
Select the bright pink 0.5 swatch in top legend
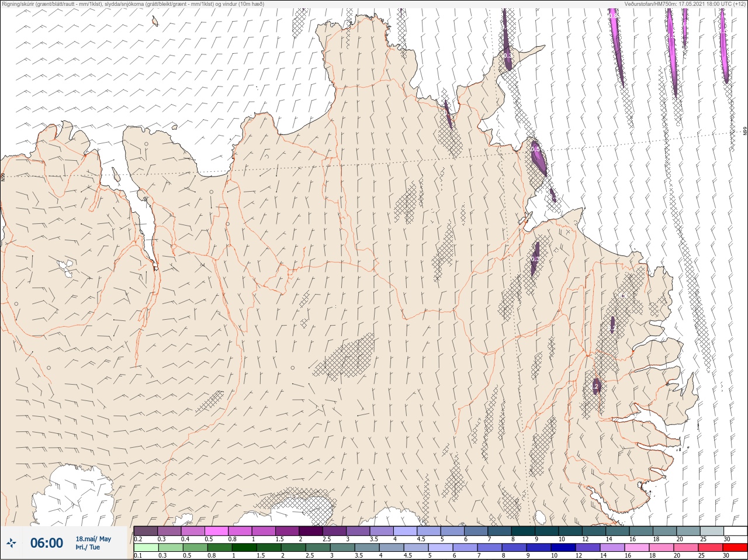(216, 531)
